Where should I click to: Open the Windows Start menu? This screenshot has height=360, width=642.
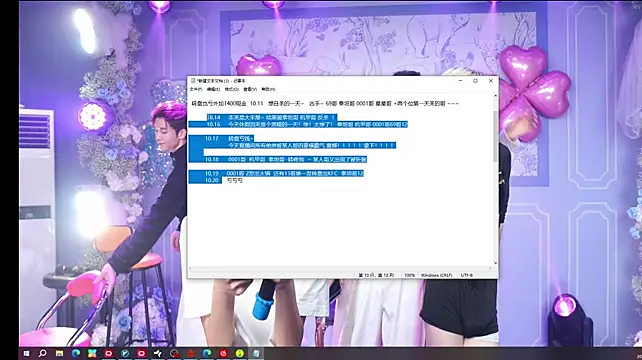[27, 353]
